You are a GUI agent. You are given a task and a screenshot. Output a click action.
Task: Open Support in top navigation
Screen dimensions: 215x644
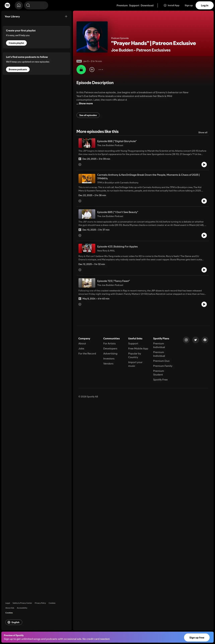134,6
